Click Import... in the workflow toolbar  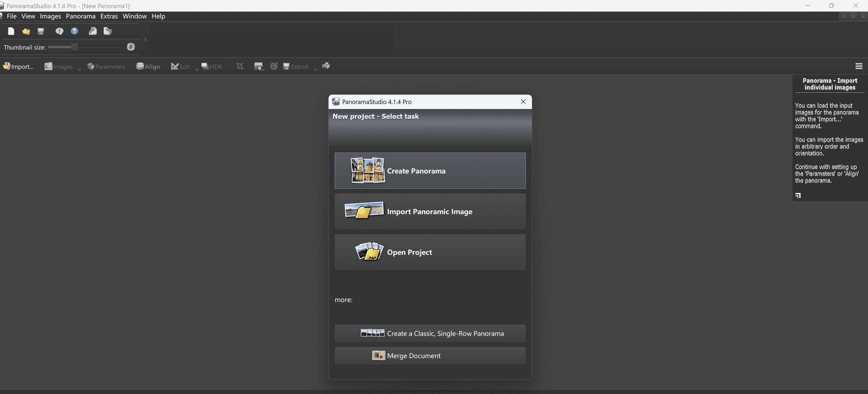coord(18,66)
